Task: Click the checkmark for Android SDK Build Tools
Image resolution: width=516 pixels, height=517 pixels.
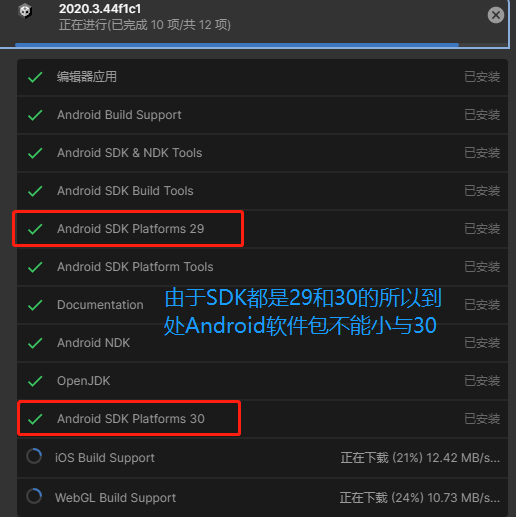Action: pyautogui.click(x=35, y=191)
